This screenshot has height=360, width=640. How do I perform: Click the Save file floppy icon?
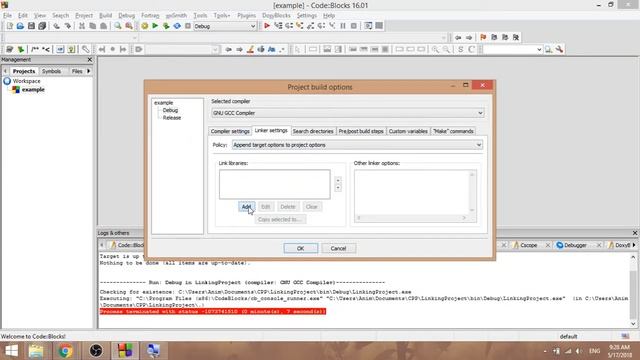pyautogui.click(x=31, y=26)
